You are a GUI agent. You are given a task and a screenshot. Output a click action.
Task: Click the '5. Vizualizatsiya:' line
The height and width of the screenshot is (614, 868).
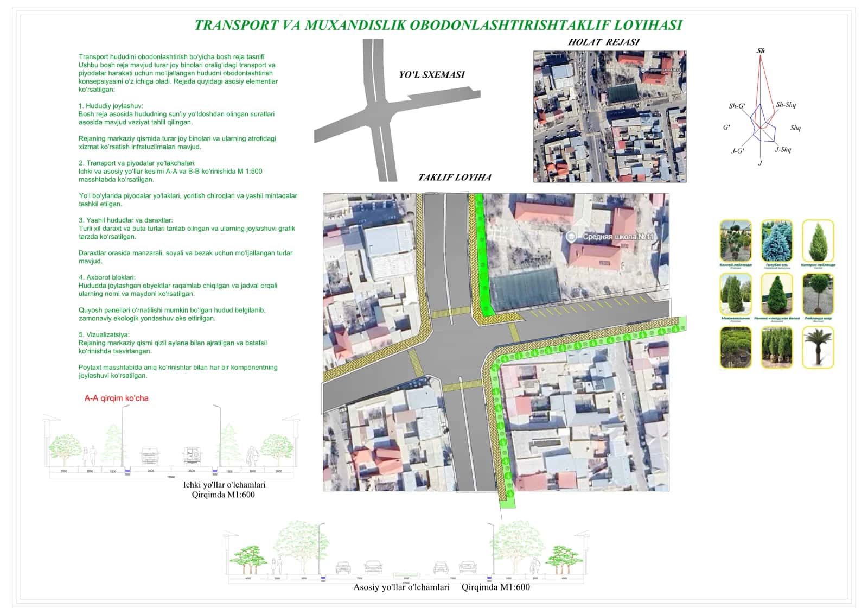[x=104, y=334]
